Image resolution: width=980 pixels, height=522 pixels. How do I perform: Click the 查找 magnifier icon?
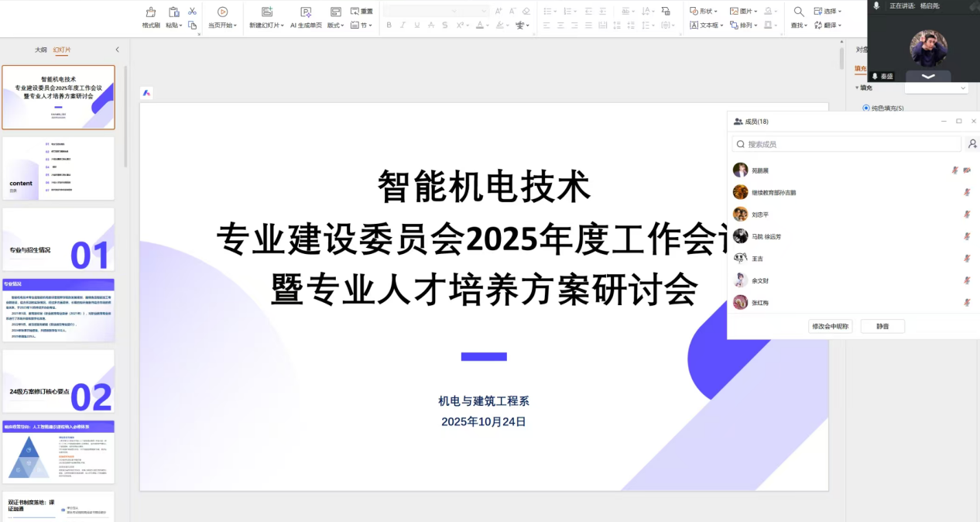798,12
